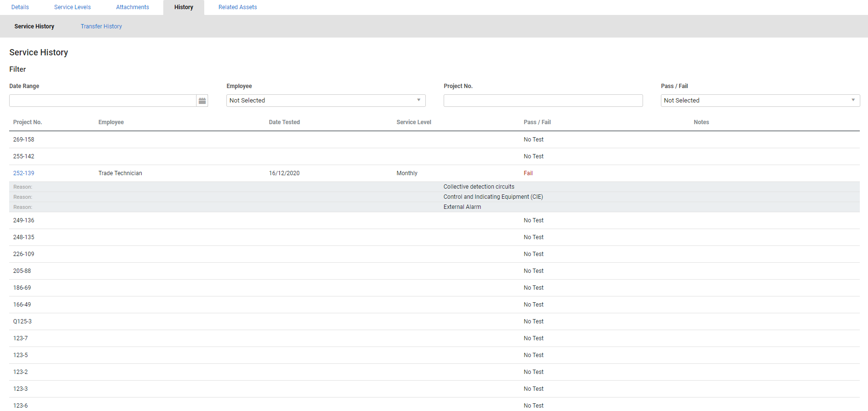Switch to Transfer History sub-tab
Screen dimensions: 868x411
coord(101,26)
